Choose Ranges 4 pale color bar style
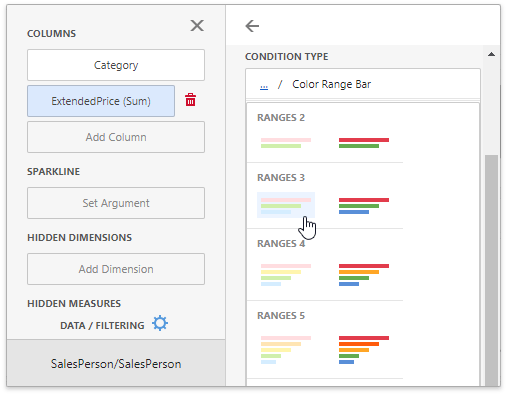The height and width of the screenshot is (395, 507). coord(286,275)
